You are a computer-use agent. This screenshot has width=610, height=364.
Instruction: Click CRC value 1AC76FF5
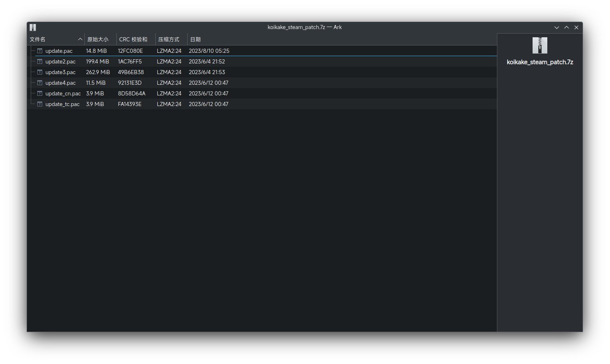[x=130, y=61]
